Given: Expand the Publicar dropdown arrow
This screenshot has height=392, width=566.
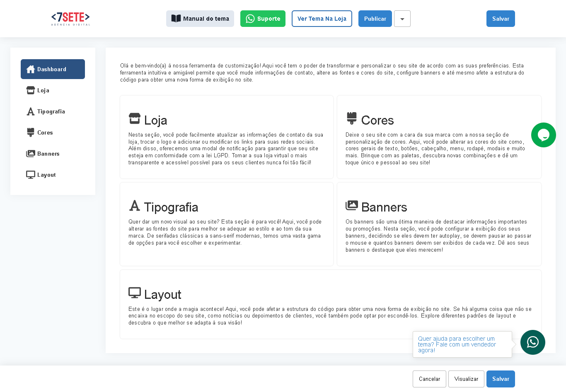Looking at the screenshot, I should point(402,19).
